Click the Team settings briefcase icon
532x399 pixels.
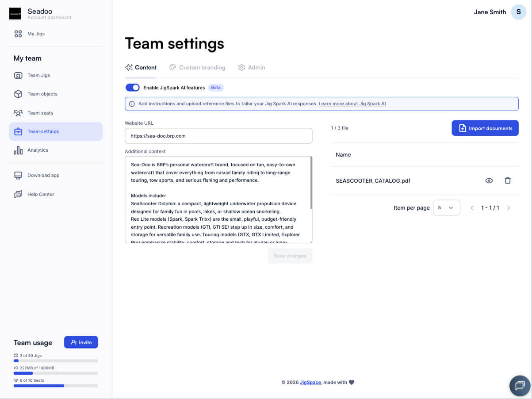coord(18,131)
